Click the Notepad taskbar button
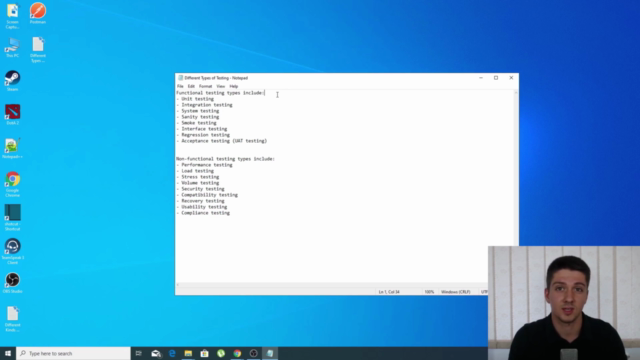640x360 pixels. [270, 353]
